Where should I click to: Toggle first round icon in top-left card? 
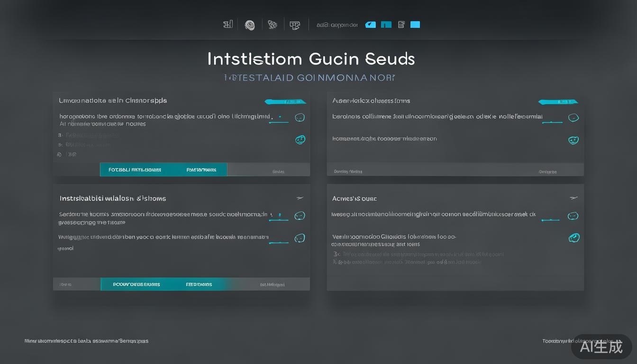click(x=300, y=118)
